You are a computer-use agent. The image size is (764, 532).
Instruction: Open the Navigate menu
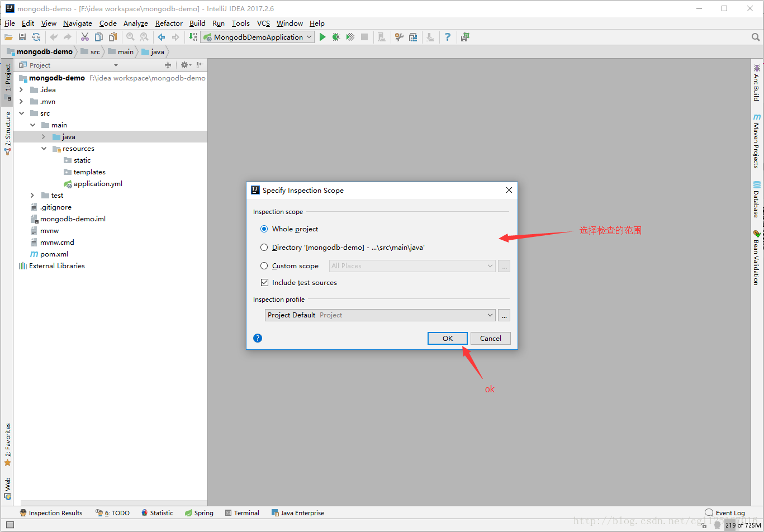78,23
